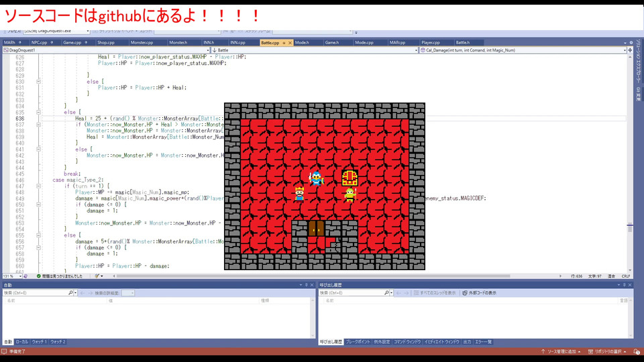Open the 自動 panel options dropdown arrow
The image size is (644, 362).
pos(301,285)
